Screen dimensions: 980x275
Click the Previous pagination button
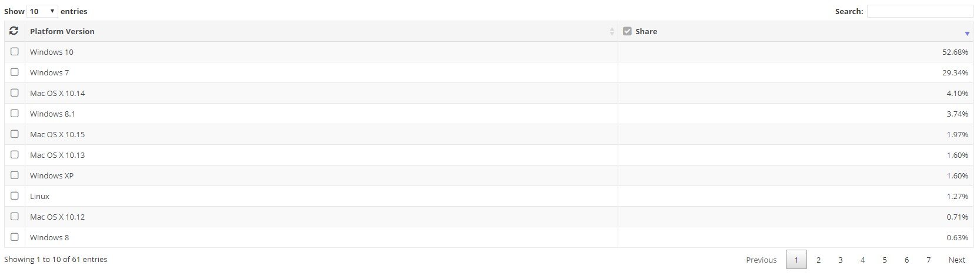pyautogui.click(x=761, y=260)
